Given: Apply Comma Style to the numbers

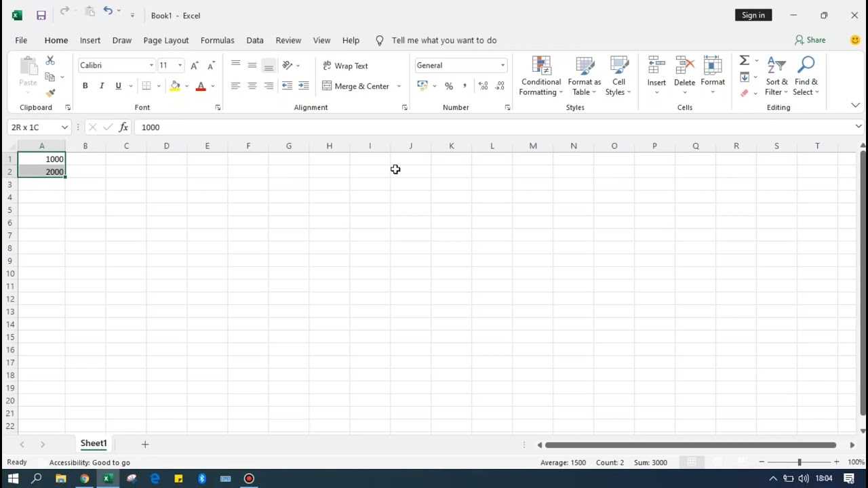Looking at the screenshot, I should 465,86.
